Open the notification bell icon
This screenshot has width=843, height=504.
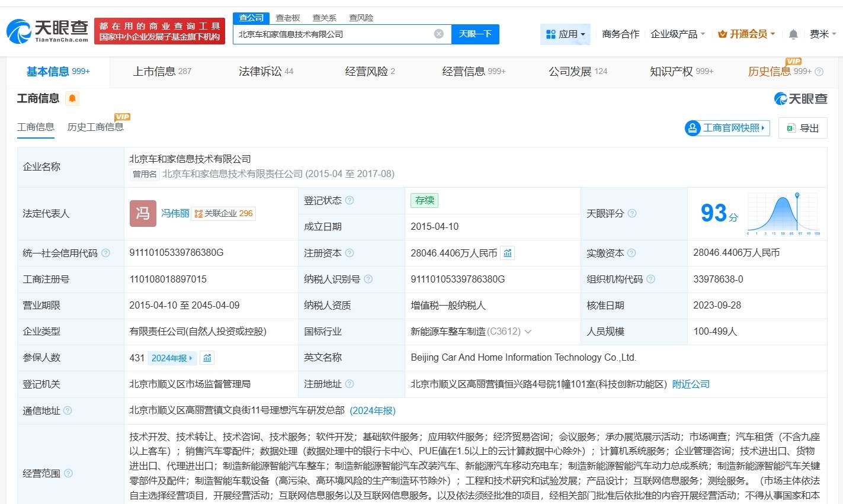click(793, 34)
